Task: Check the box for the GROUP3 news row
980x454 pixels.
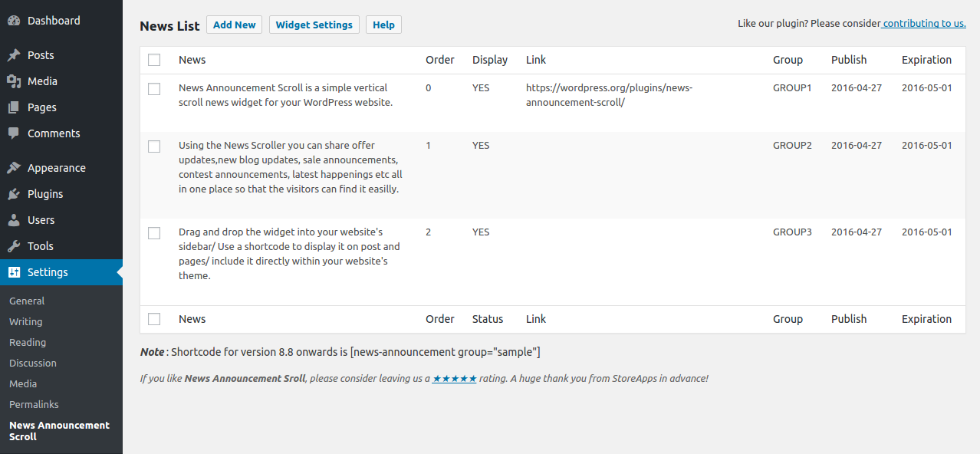Action: pyautogui.click(x=154, y=233)
